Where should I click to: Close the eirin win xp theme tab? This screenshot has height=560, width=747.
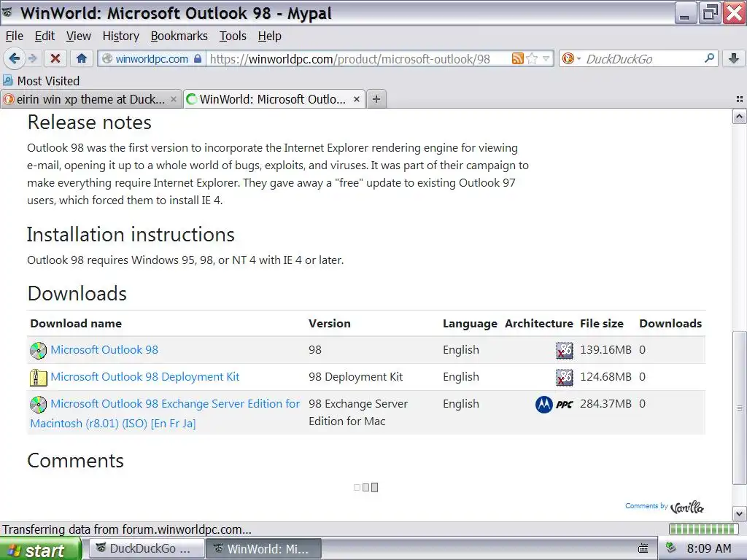174,99
